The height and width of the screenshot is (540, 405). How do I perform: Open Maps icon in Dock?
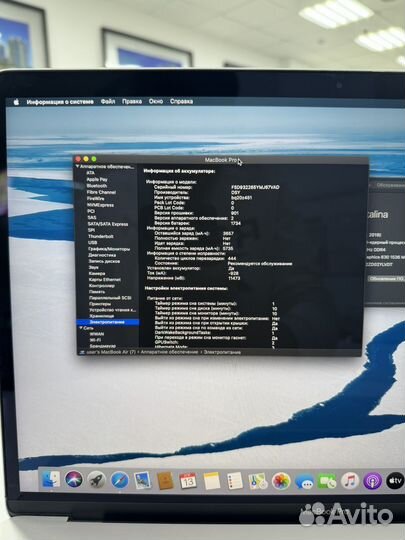(x=258, y=481)
